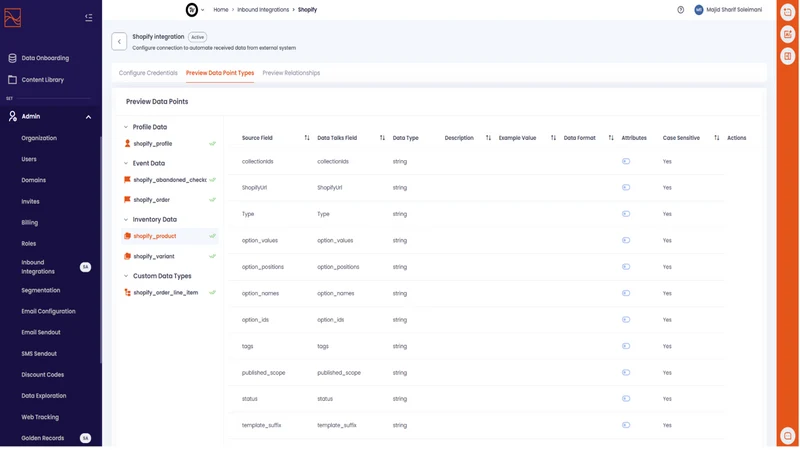Click the shopify_abandoned_checkout flag icon
Screen dimensions: 800x450
tap(128, 180)
